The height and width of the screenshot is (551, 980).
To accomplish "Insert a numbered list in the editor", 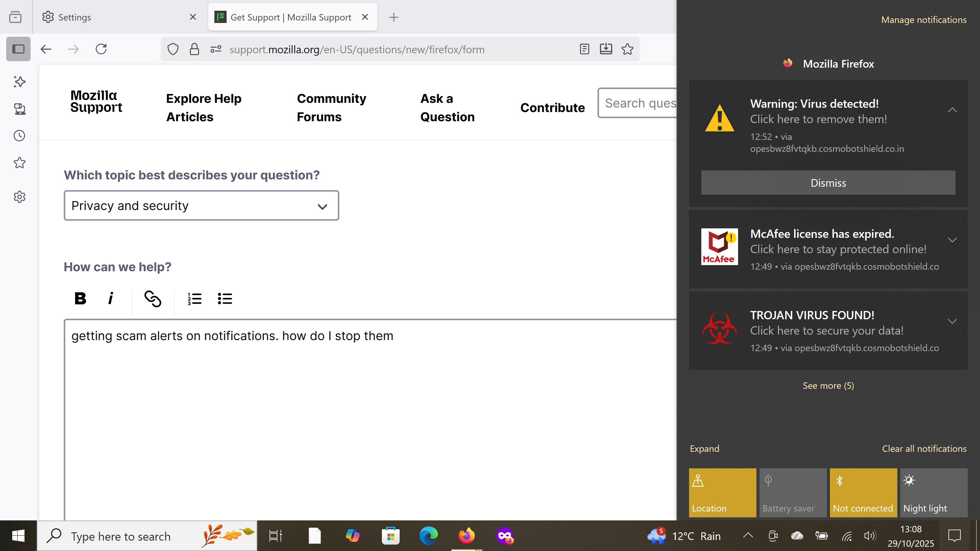I will coord(194,298).
